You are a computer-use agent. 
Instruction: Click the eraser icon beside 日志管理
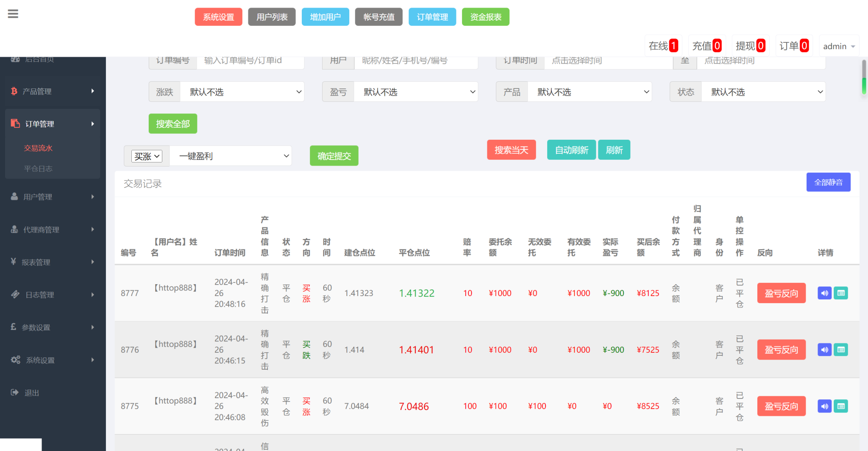click(15, 294)
